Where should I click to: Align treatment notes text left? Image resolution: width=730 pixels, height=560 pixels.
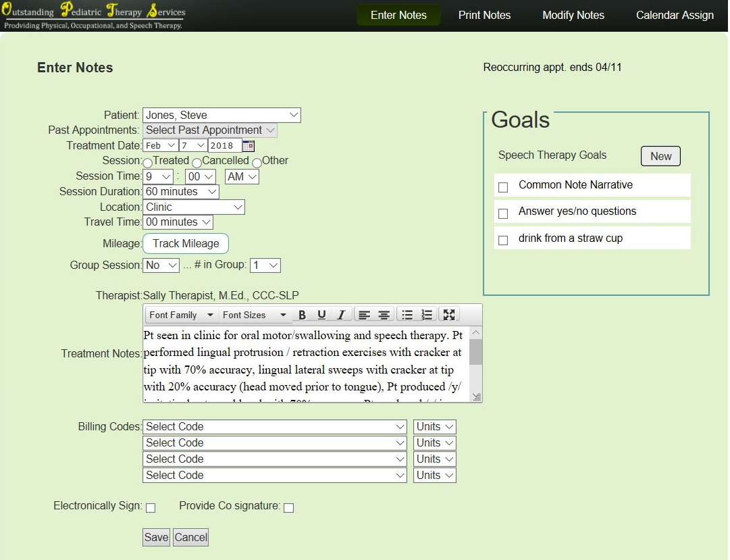tap(364, 315)
